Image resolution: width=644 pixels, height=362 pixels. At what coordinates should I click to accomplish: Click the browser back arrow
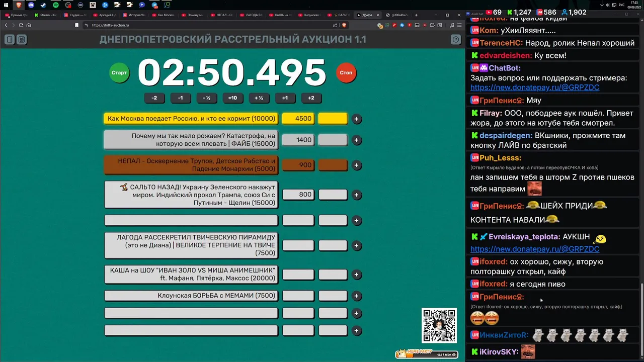coord(7,25)
